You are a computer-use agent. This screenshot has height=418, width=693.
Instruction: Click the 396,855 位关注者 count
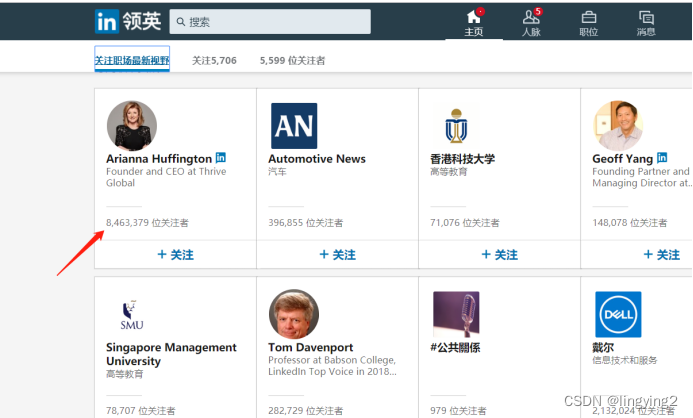pos(305,223)
